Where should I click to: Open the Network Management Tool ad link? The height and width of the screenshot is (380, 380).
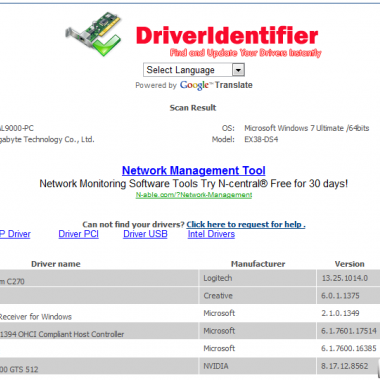click(194, 171)
